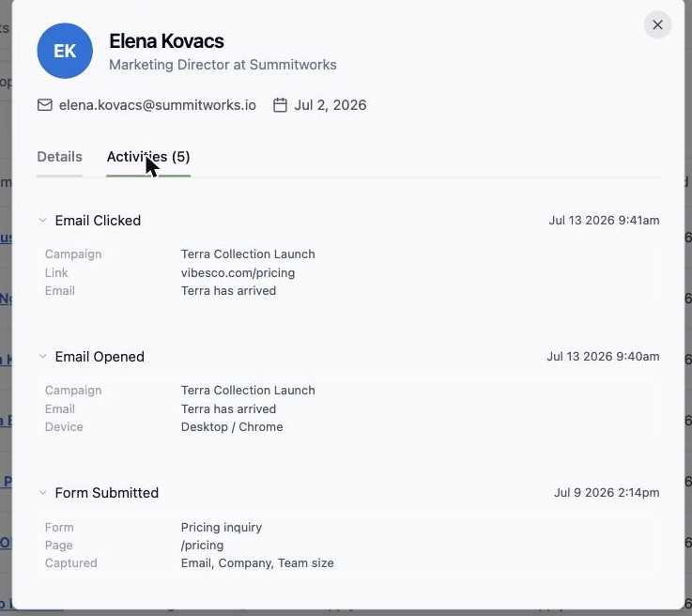Click the Link label in Email Clicked
The height and width of the screenshot is (616, 692).
click(56, 272)
